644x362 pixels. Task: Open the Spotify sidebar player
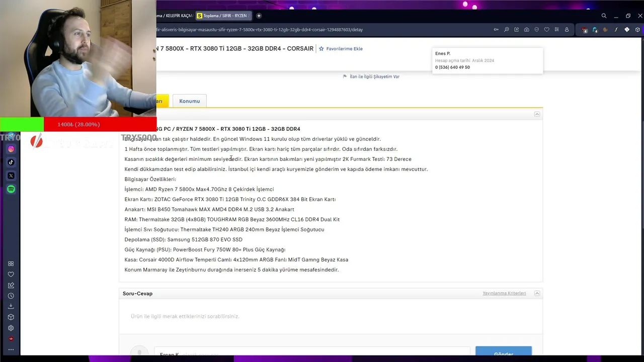tap(11, 189)
